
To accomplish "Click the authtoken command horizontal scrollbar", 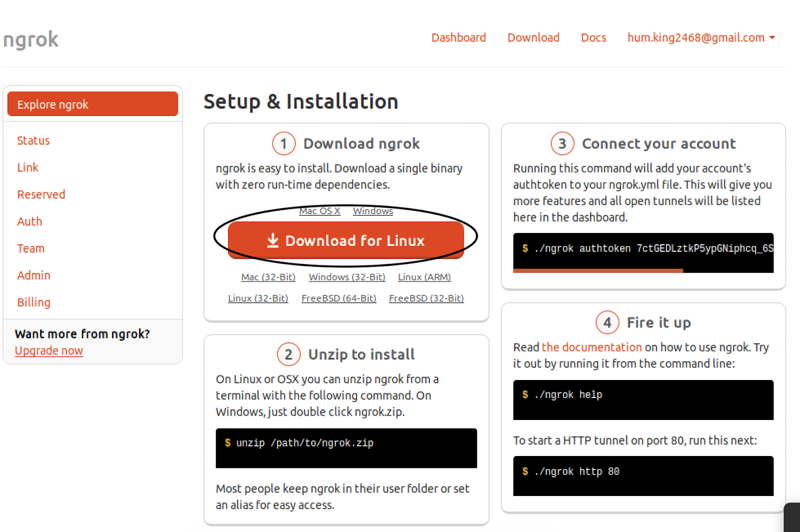I will [598, 270].
